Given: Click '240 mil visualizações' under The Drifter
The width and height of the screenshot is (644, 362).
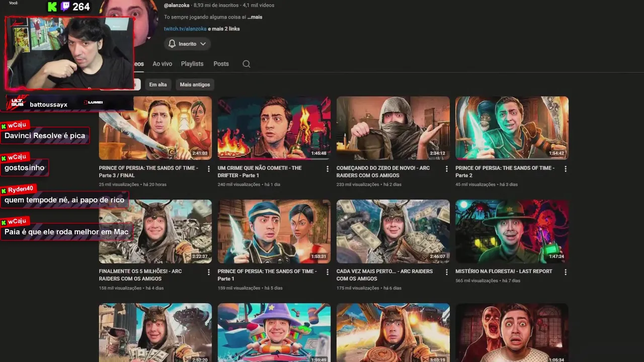Looking at the screenshot, I should 239,185.
